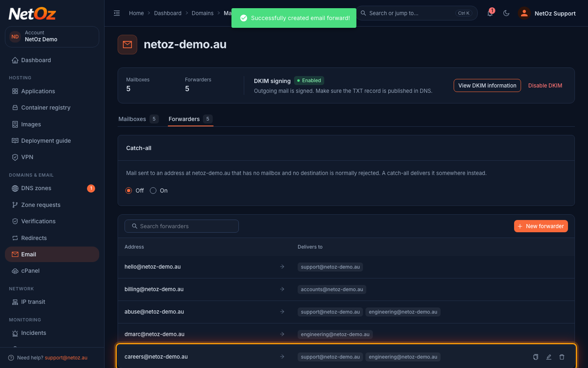This screenshot has width=588, height=368.
Task: Click Disable DKIM
Action: pos(545,85)
